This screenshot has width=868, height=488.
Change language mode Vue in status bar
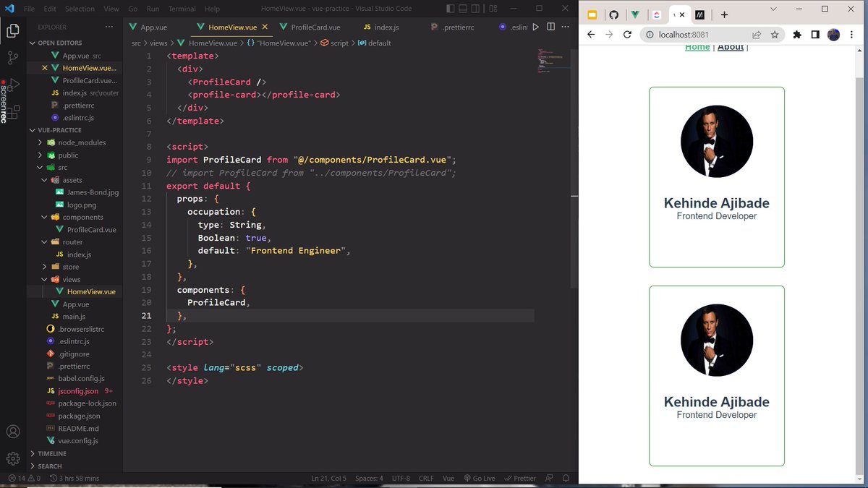(x=448, y=479)
